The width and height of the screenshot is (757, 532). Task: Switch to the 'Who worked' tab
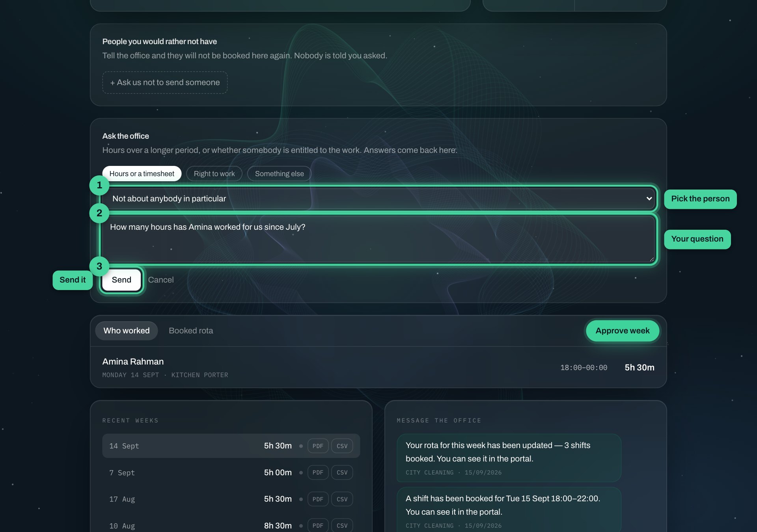(127, 331)
